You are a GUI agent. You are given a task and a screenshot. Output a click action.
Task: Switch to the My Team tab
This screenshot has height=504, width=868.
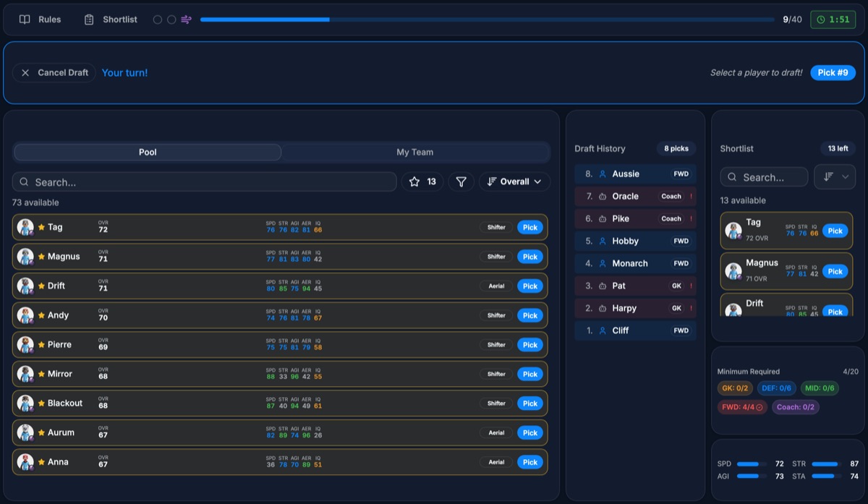415,152
